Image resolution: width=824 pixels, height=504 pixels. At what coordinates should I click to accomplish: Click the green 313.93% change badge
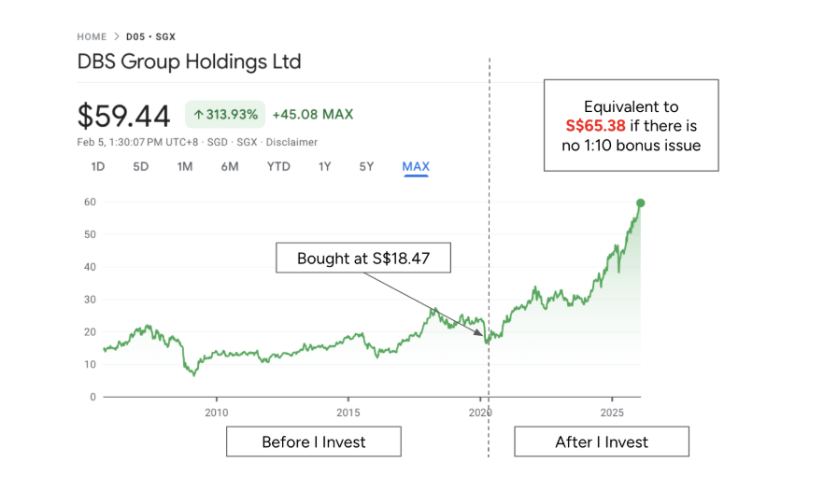tap(225, 115)
